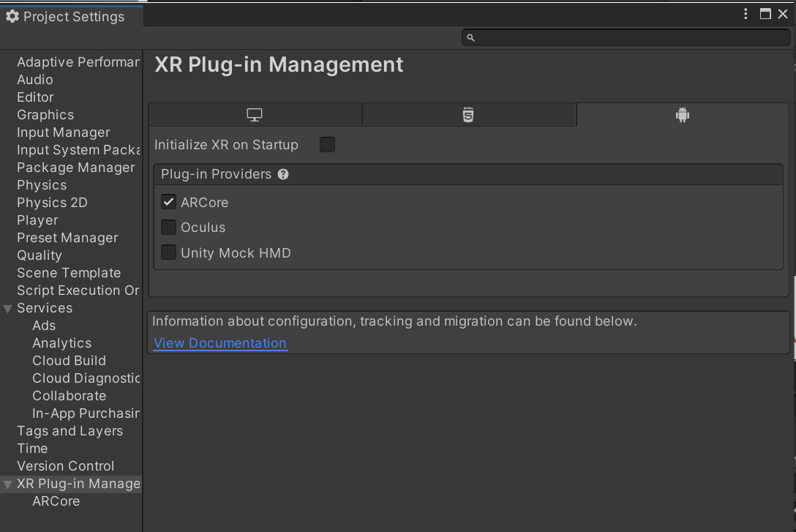Open the three-dot overflow menu
The image size is (796, 532).
coord(746,13)
